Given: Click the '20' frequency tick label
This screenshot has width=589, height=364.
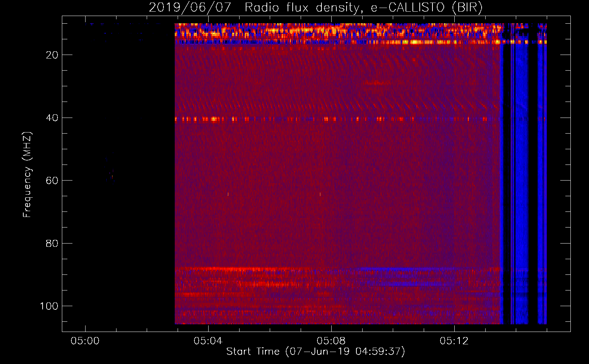Looking at the screenshot, I should pyautogui.click(x=52, y=55).
